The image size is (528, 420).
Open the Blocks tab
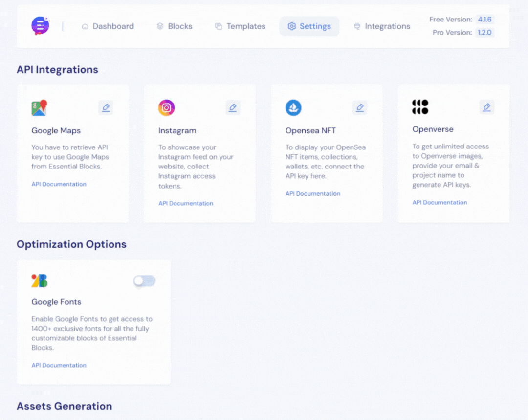pos(175,26)
